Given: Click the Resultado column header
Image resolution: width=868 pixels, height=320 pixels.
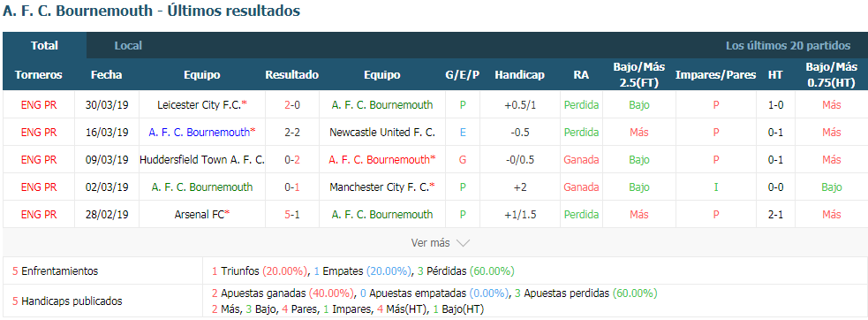Looking at the screenshot, I should click(x=292, y=75).
